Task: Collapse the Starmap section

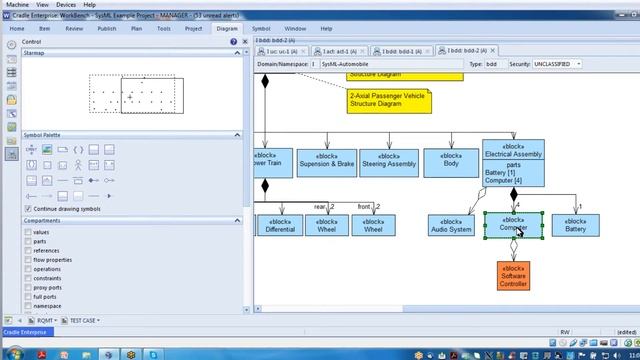Action: coord(237,53)
